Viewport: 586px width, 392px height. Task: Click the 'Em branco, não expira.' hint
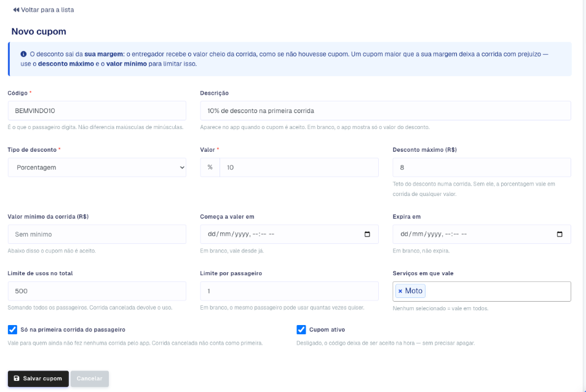[421, 251]
